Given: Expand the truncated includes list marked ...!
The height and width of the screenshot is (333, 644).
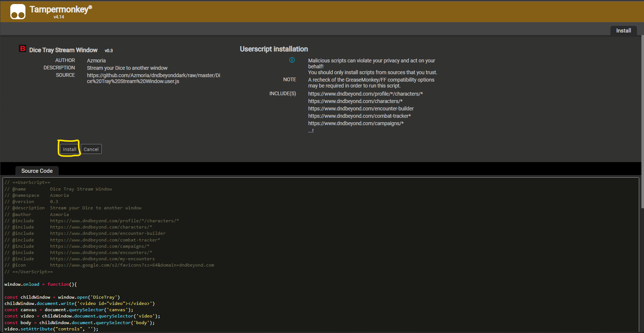Looking at the screenshot, I should (310, 130).
